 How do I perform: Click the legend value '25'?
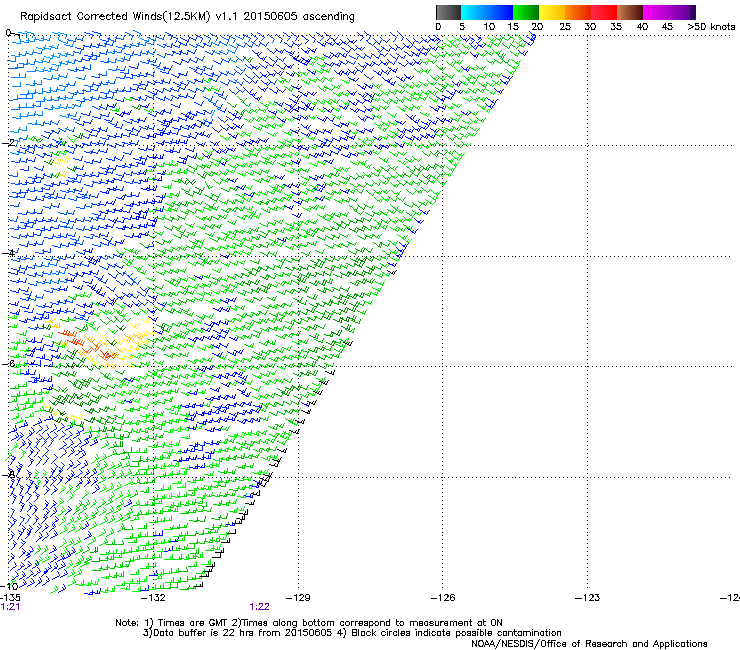coord(565,27)
